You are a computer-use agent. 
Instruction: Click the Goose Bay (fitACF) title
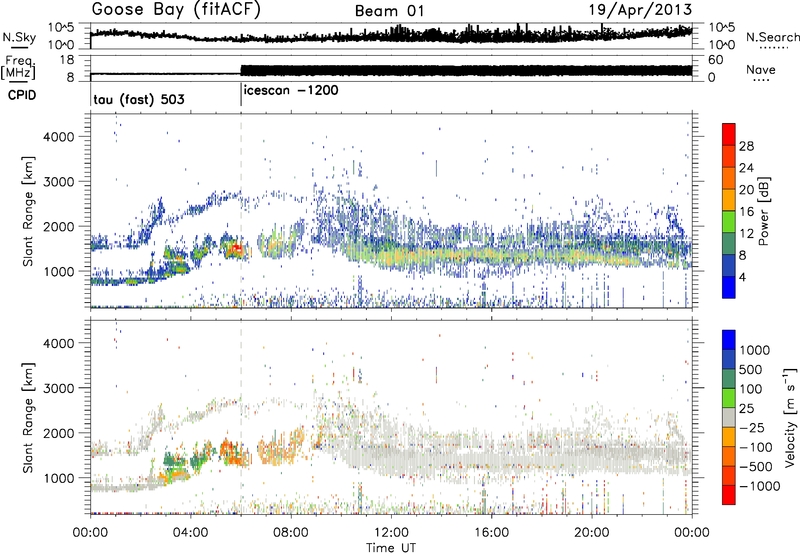176,10
